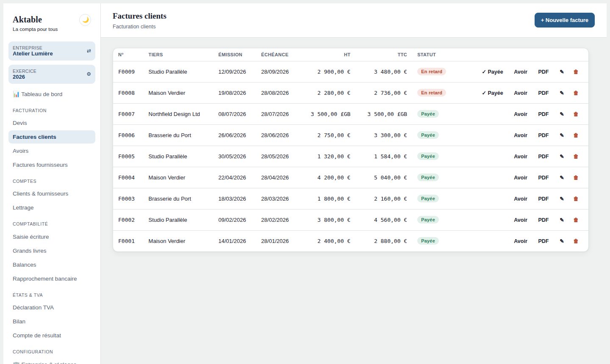Edit invoice F0004 using pencil icon

click(562, 178)
